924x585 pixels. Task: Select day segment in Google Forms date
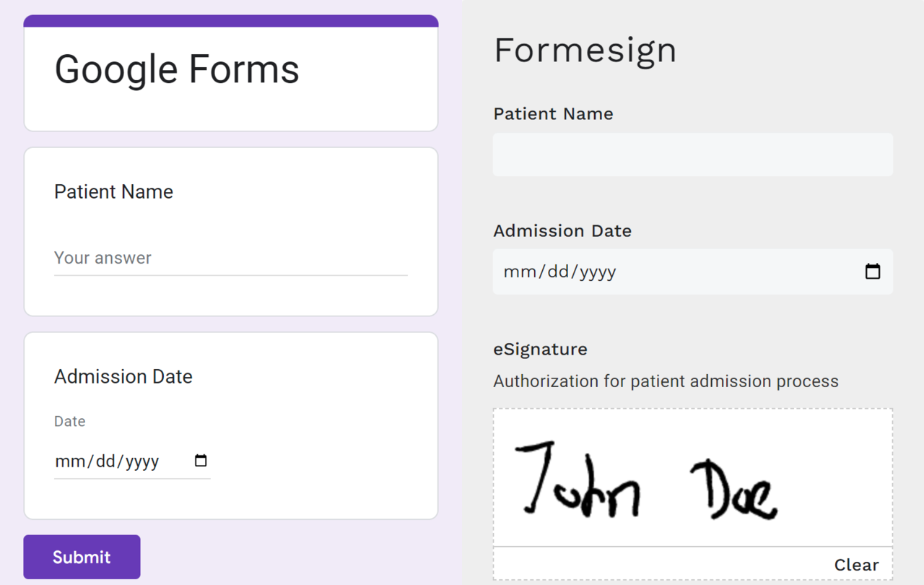click(105, 461)
